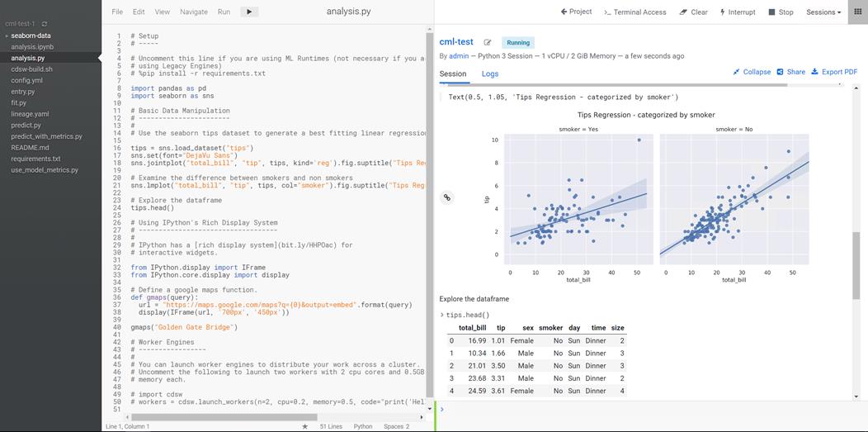
Task: Click the cml-test session title
Action: coord(456,41)
